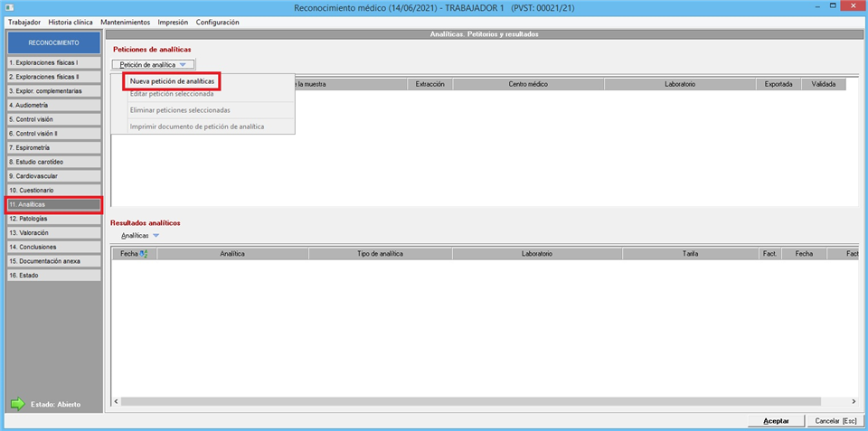Expand the Analíticas dropdown under Resultados
The width and height of the screenshot is (868, 431).
pyautogui.click(x=139, y=236)
